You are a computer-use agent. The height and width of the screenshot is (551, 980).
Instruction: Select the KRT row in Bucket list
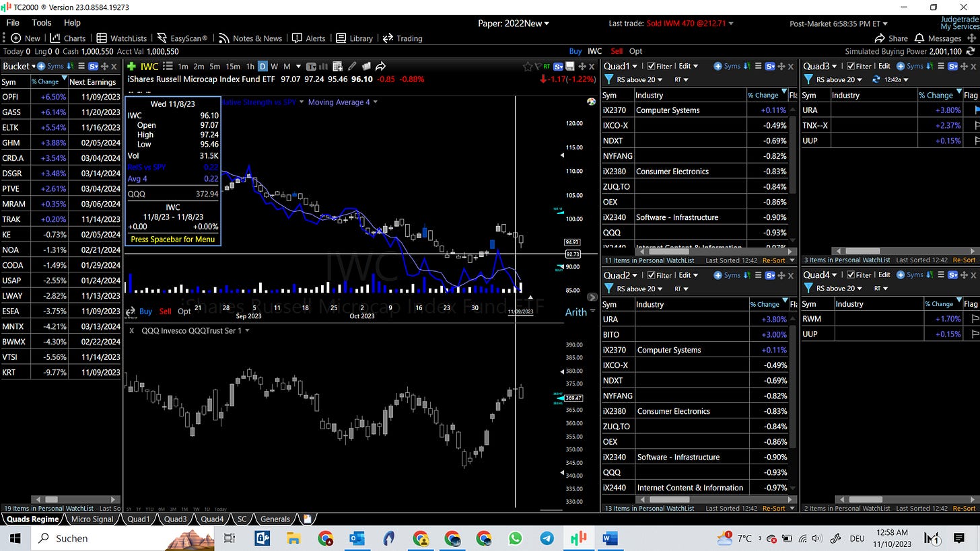coord(61,372)
